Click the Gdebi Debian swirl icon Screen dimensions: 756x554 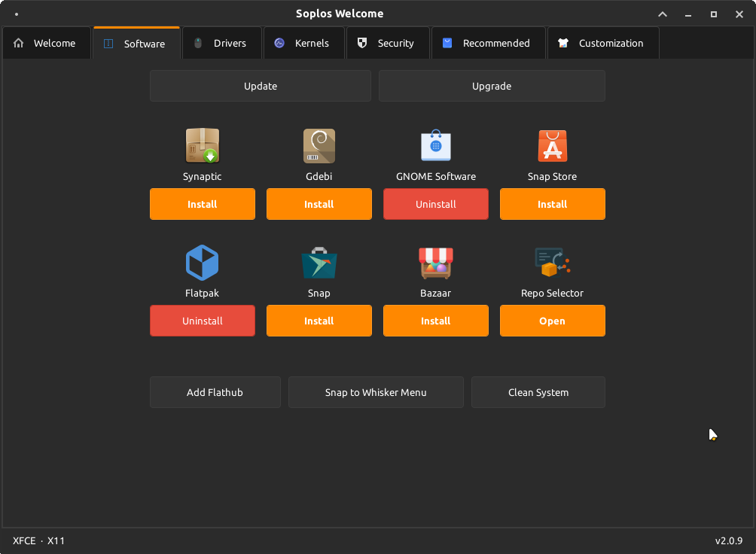pos(319,145)
